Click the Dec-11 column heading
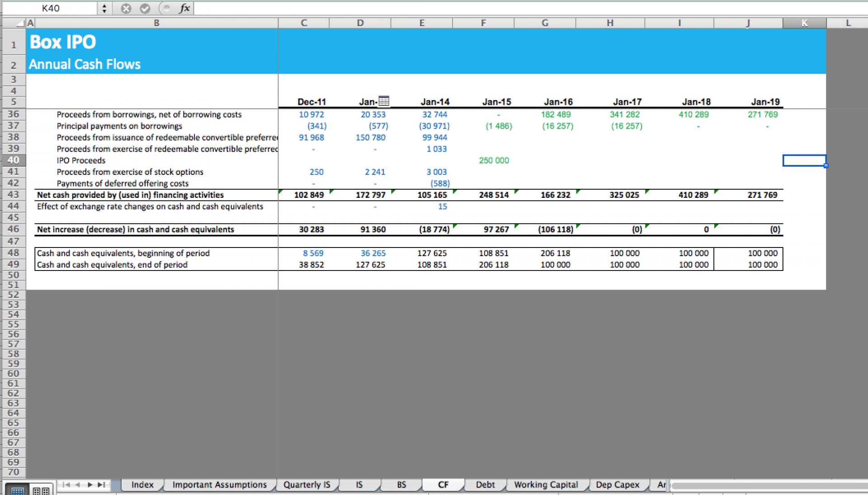 pos(311,102)
